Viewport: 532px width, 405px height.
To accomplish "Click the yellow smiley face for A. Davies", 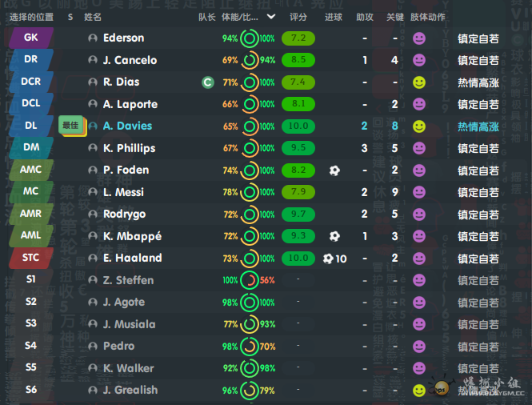I will [418, 126].
